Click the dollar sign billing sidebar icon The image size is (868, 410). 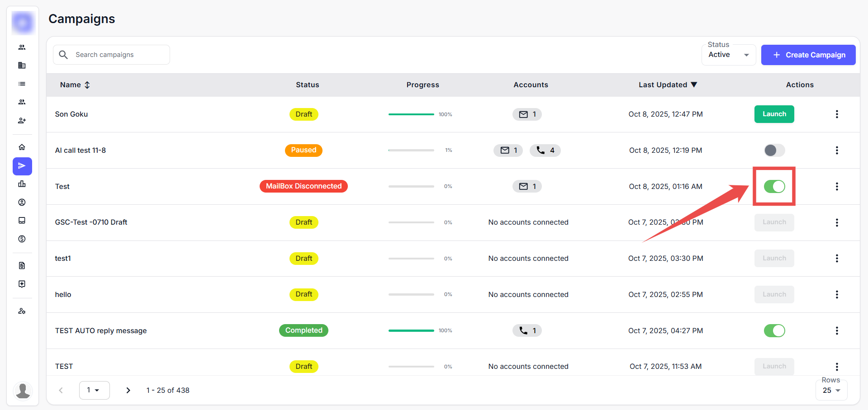point(22,239)
